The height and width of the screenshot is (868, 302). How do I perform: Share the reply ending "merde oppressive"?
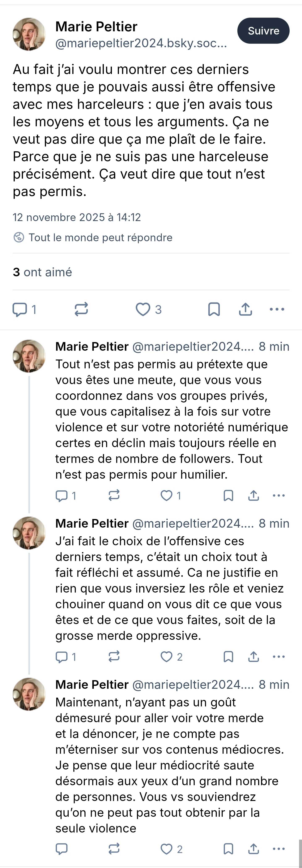click(x=254, y=657)
